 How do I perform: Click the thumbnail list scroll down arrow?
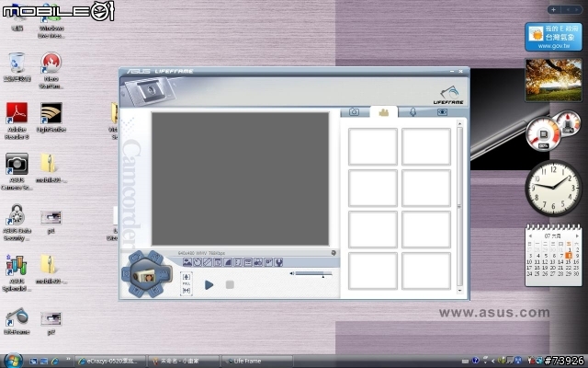[459, 291]
